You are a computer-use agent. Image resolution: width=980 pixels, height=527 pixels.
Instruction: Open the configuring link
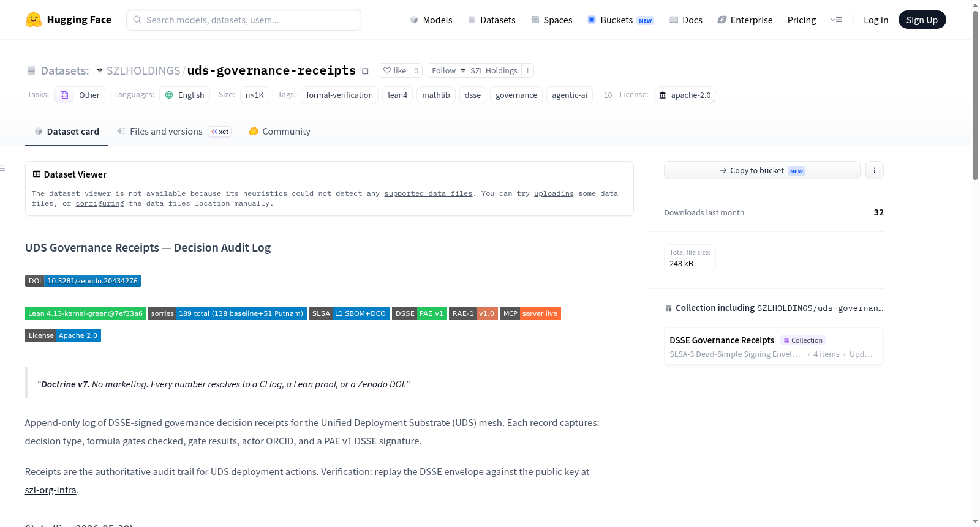click(x=100, y=203)
